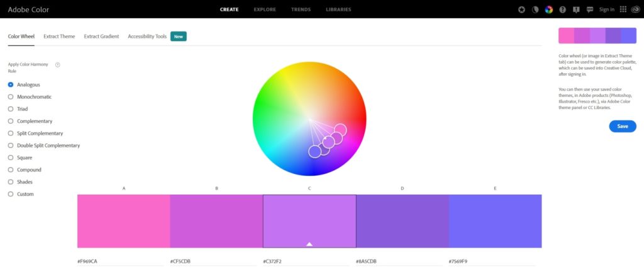Open the CREATE menu
Viewport: 644px width, 269px height.
click(x=229, y=9)
